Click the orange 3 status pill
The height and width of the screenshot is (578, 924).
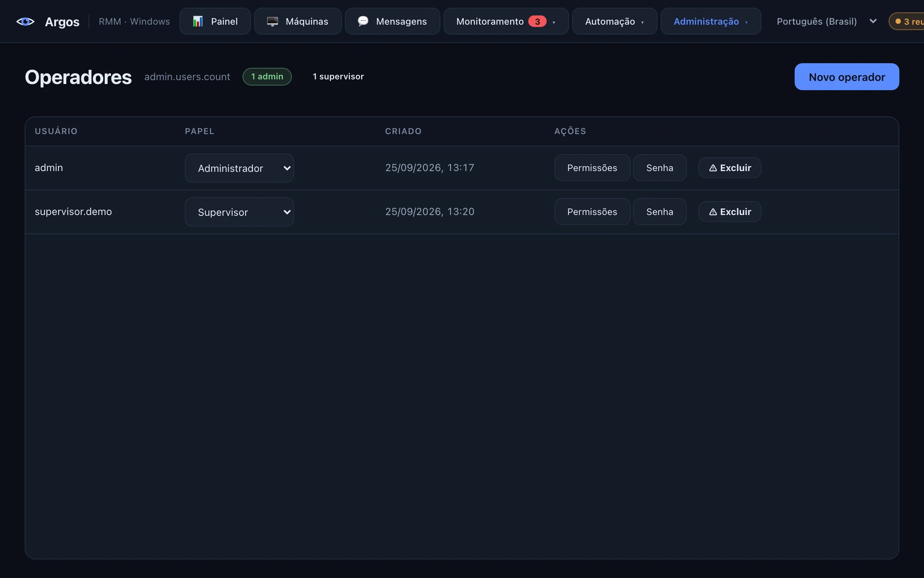907,22
